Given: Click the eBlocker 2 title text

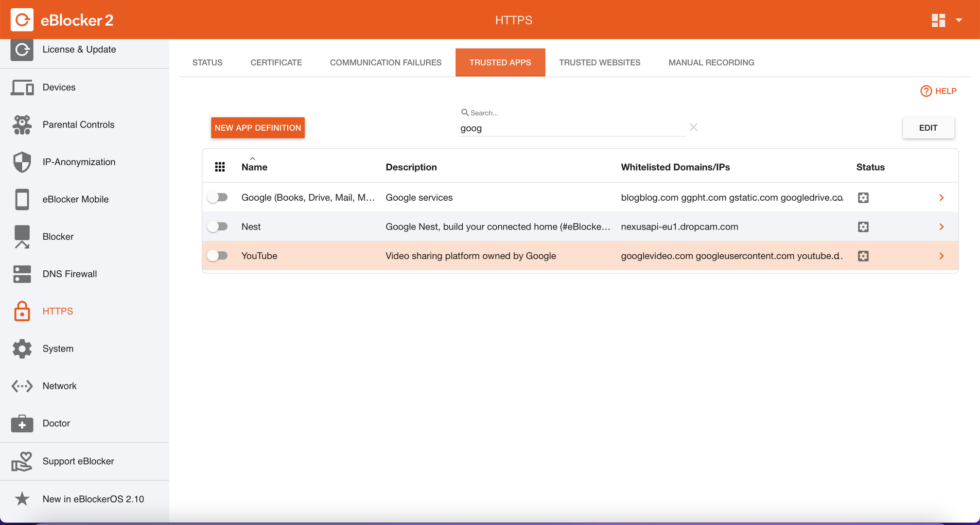Looking at the screenshot, I should point(77,20).
